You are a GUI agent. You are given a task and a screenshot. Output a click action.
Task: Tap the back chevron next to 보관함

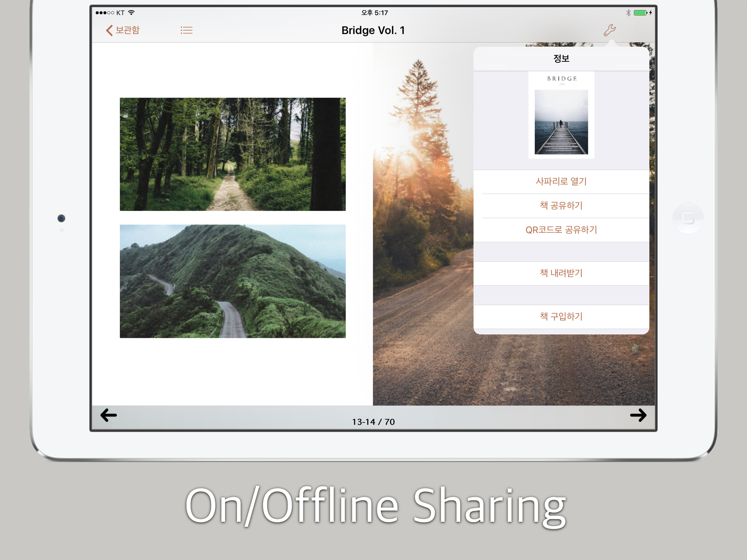coord(109,30)
